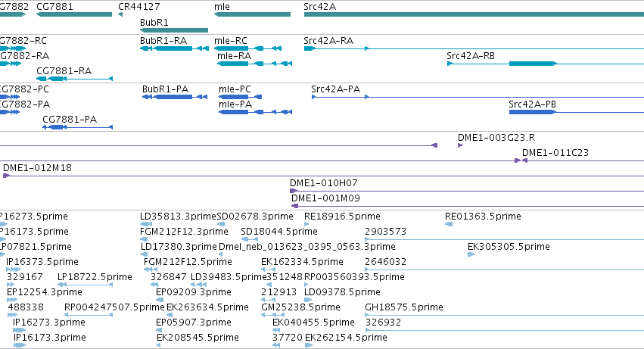Select the Src42A gene label
This screenshot has height=349, width=644.
pos(319,7)
